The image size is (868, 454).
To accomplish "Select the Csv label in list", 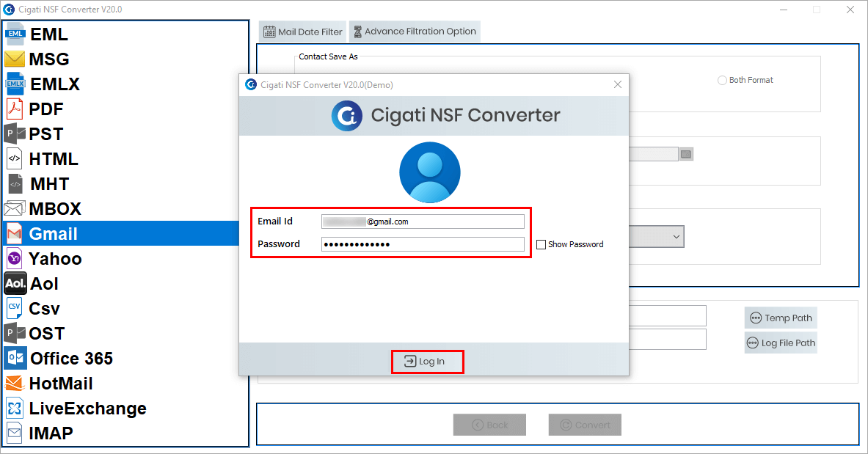I will tap(44, 308).
